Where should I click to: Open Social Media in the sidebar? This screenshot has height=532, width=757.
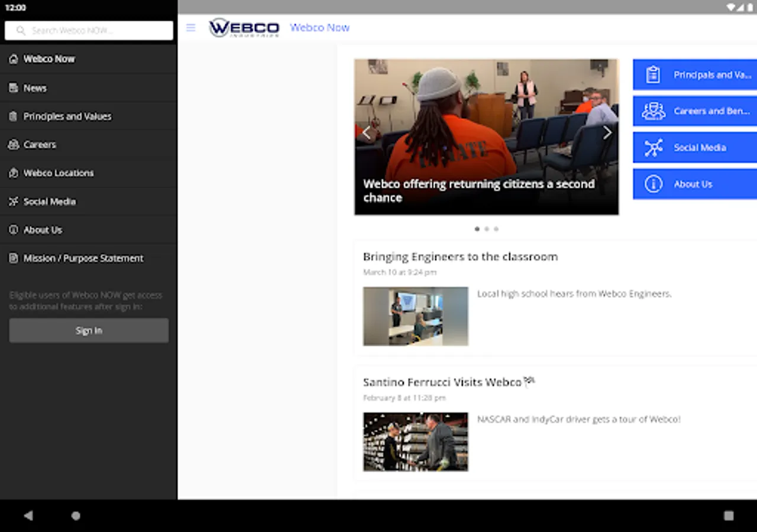pyautogui.click(x=89, y=202)
